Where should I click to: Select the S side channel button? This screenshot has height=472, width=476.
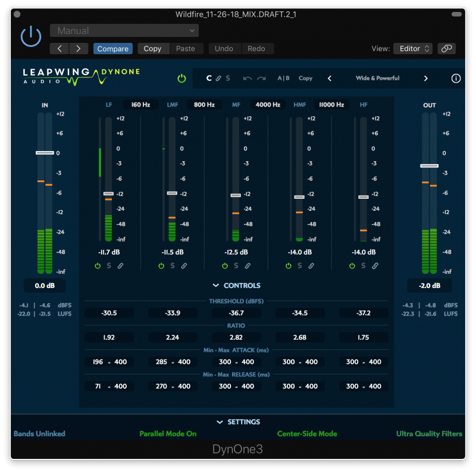[228, 79]
